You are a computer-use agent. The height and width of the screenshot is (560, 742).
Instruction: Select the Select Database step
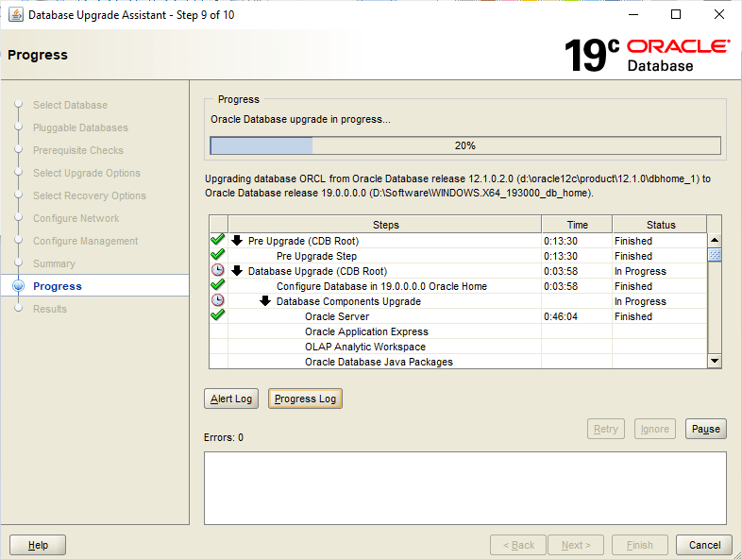point(70,105)
